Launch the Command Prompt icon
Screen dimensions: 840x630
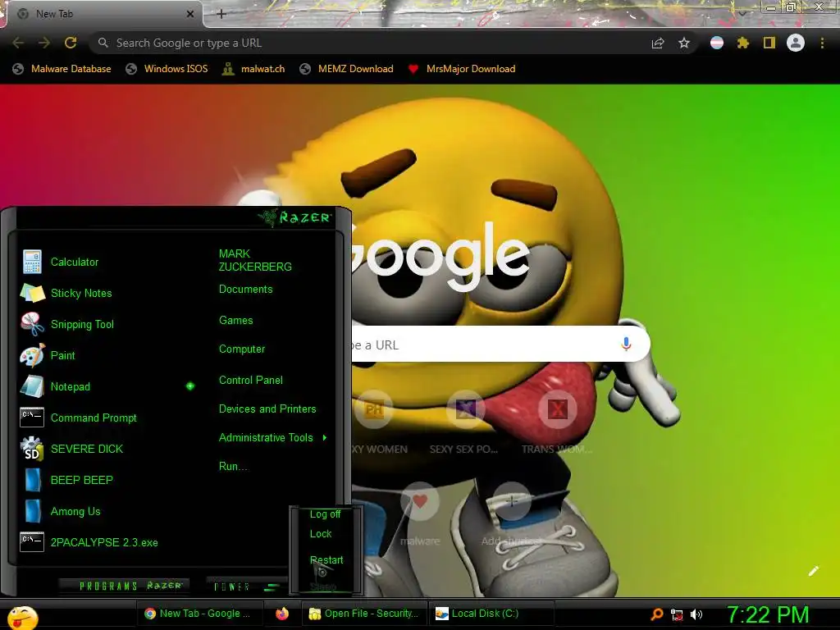[32, 418]
